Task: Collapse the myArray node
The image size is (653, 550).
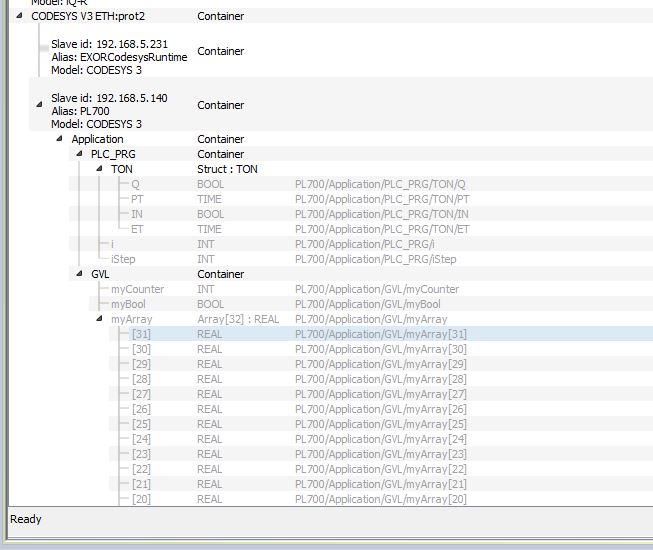Action: click(99, 319)
